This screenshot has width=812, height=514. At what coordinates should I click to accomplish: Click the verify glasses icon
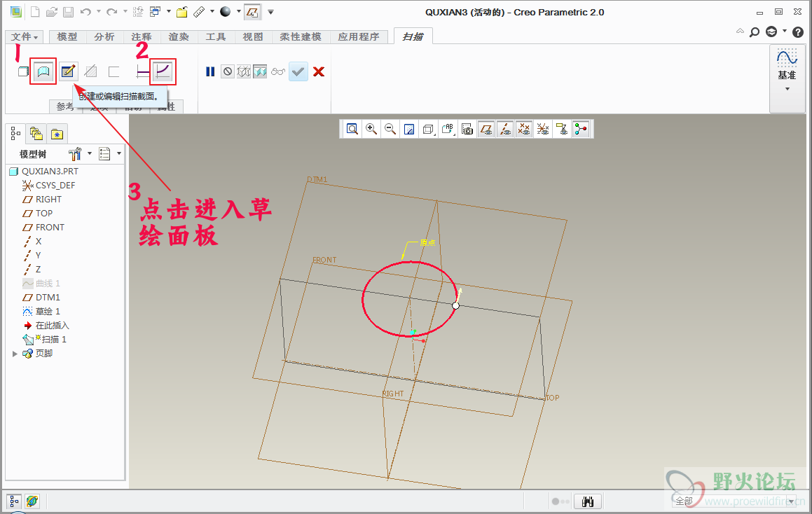click(x=278, y=71)
